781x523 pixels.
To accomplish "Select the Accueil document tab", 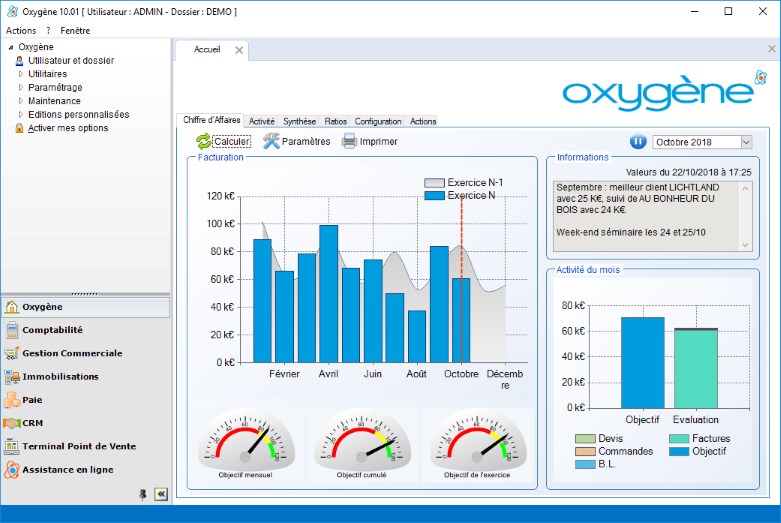I will tap(207, 49).
